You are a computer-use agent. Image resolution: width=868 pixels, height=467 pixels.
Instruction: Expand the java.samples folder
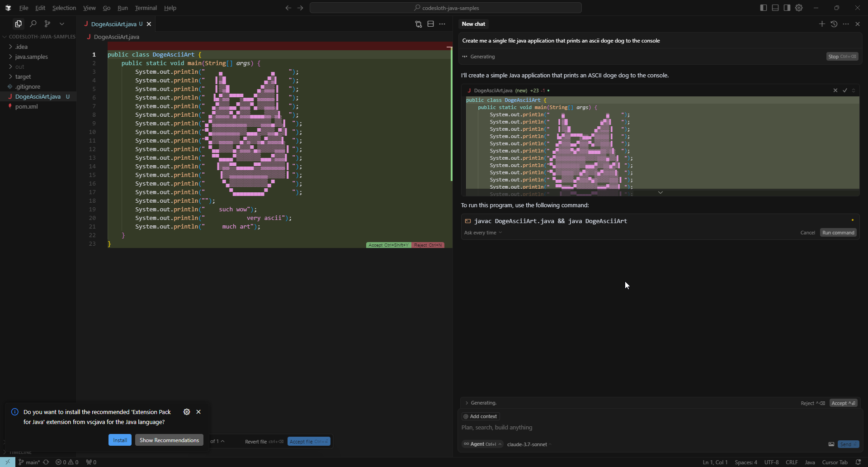click(38, 57)
